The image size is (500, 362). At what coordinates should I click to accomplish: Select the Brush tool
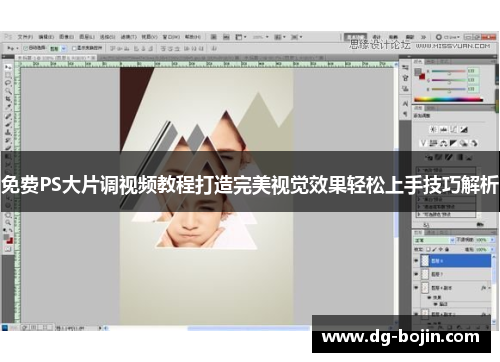(x=8, y=124)
